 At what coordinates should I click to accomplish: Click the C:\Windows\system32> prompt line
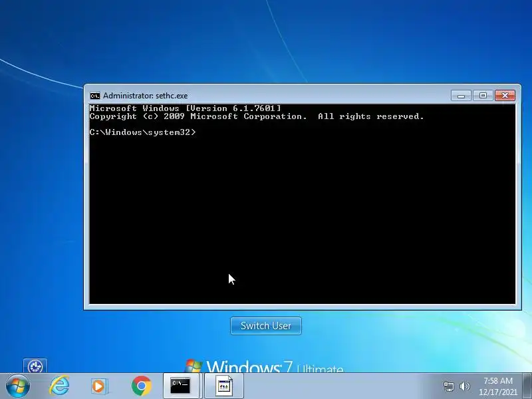point(143,132)
